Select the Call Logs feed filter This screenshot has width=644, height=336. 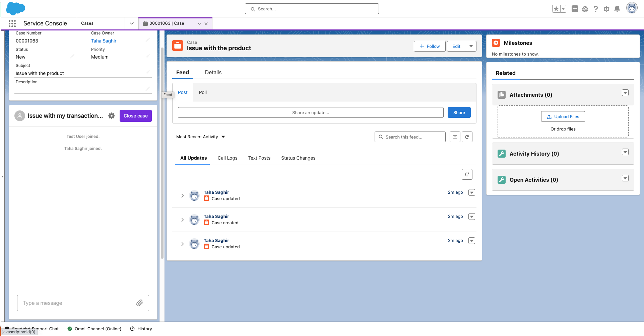(x=227, y=158)
